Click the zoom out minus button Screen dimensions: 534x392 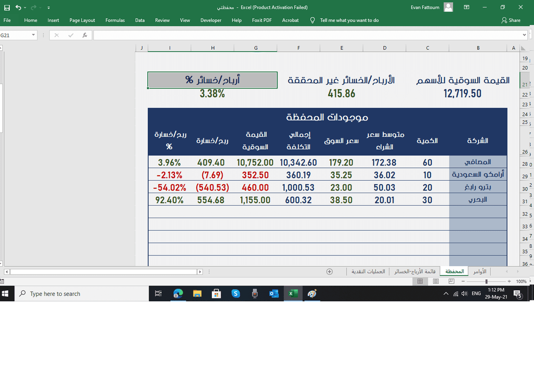click(463, 281)
